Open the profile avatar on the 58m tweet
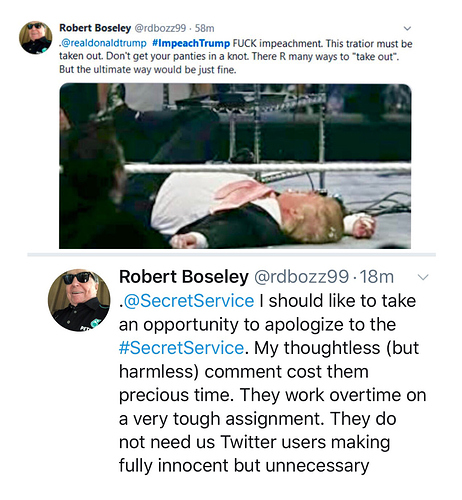 point(36,37)
